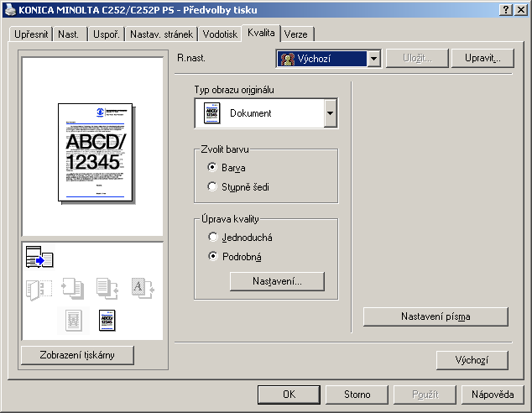Click the Zobrazení tiskárny button

click(x=77, y=355)
